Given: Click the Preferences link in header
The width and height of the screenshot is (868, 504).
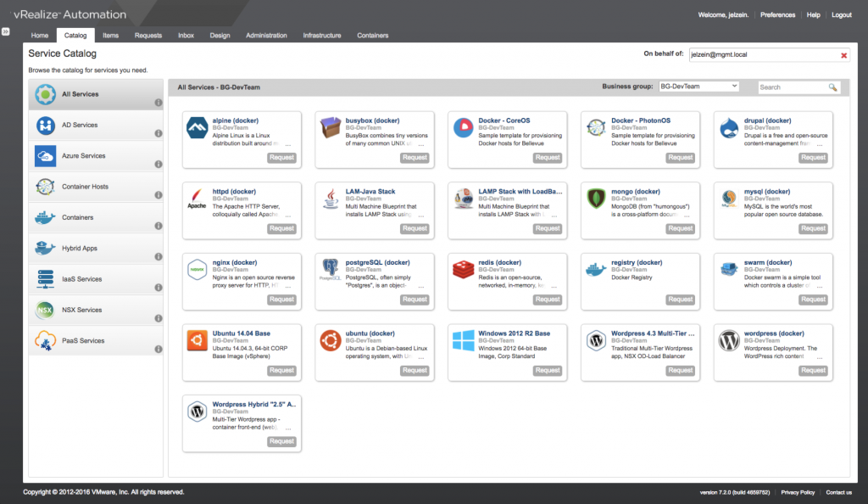Looking at the screenshot, I should pyautogui.click(x=777, y=14).
